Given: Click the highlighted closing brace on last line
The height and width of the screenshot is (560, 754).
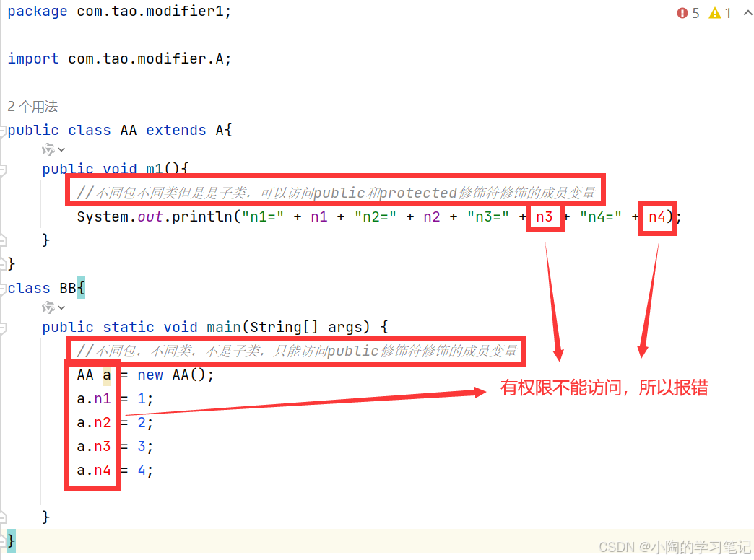Looking at the screenshot, I should click(11, 541).
